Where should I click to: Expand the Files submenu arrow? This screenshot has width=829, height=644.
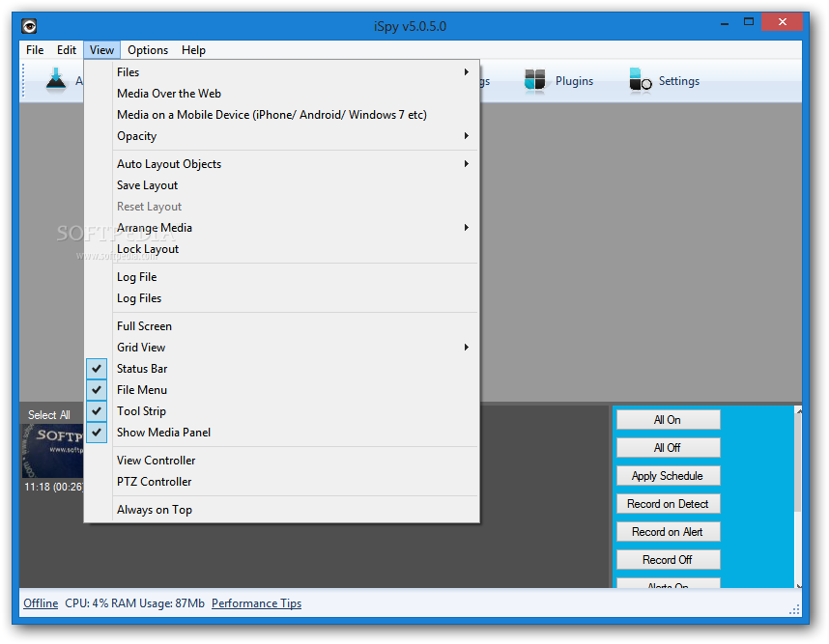(467, 71)
